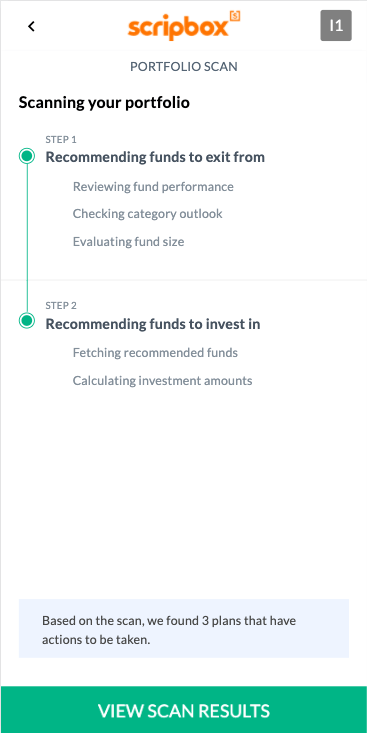The width and height of the screenshot is (367, 733).
Task: Click the Scanning your portfolio heading
Action: pos(104,102)
